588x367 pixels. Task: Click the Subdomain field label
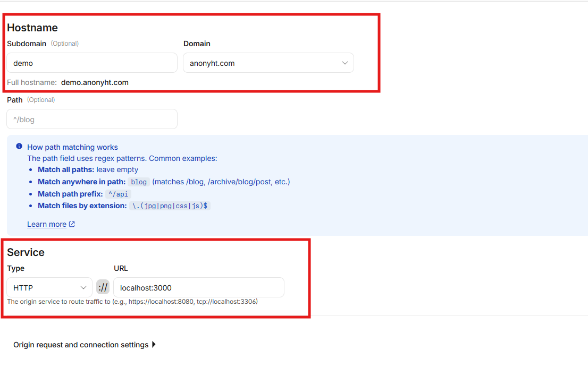[x=27, y=44]
